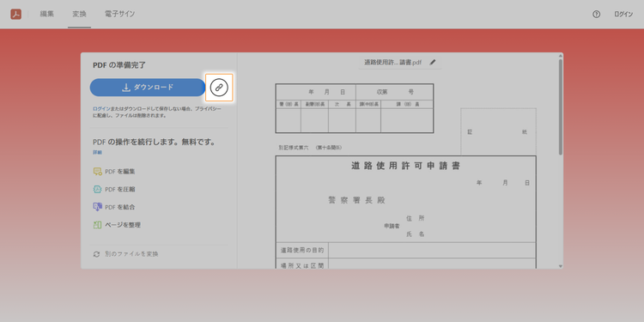Click the 申請者 label in the document
This screenshot has height=322, width=644.
coord(392,226)
